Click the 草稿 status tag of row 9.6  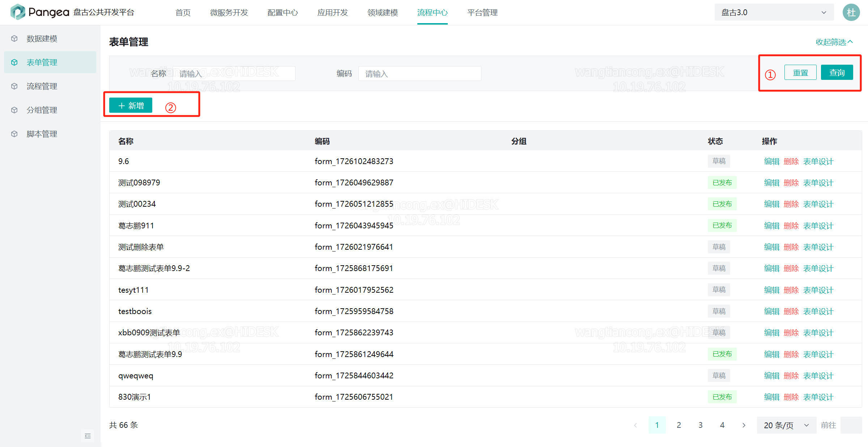coord(719,161)
